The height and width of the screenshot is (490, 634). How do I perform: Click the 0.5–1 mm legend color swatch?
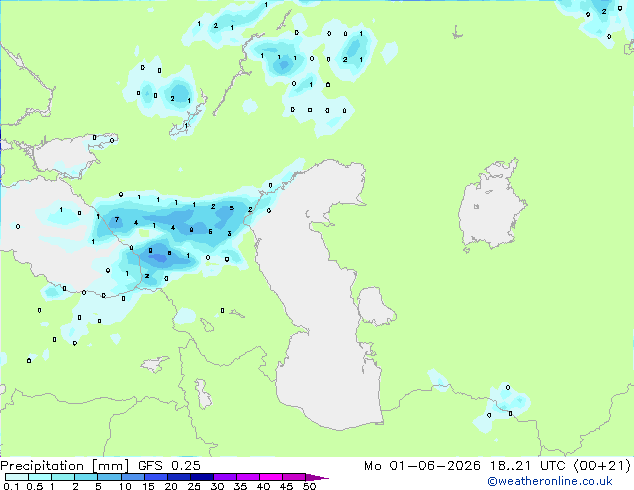(x=40, y=477)
